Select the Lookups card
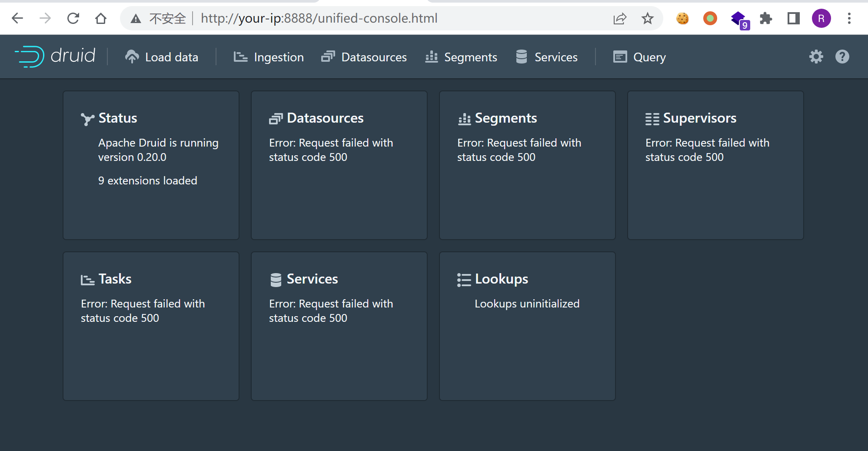 pos(527,326)
